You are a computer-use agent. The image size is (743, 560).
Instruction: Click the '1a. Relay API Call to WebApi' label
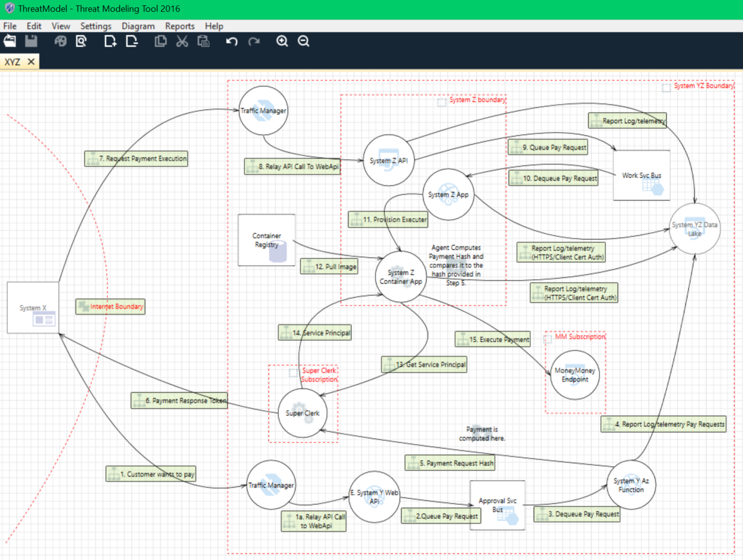pos(313,521)
